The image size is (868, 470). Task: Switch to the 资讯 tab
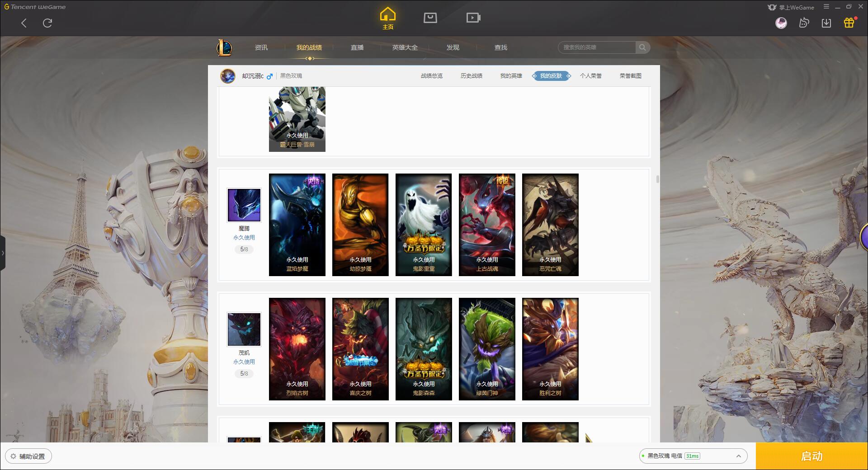261,47
